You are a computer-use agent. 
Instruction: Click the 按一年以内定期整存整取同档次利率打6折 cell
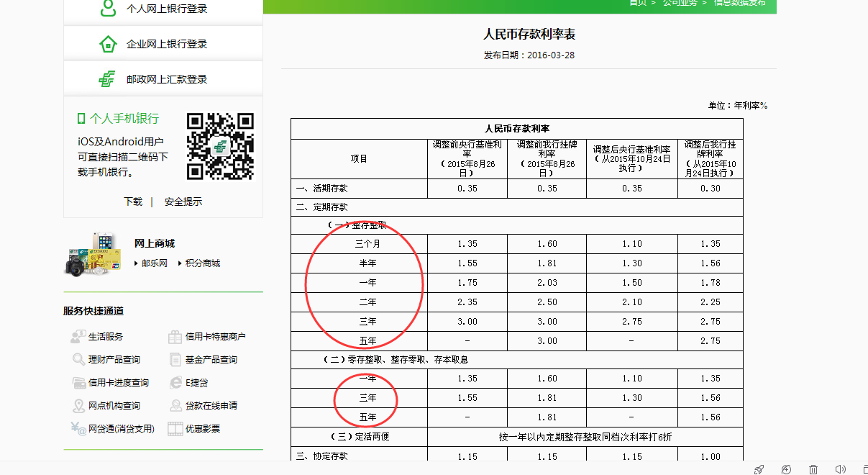pos(585,436)
